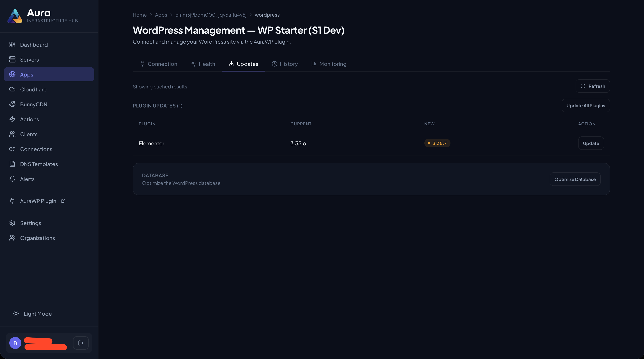Click the Aura logo icon
The height and width of the screenshot is (359, 644).
point(15,16)
